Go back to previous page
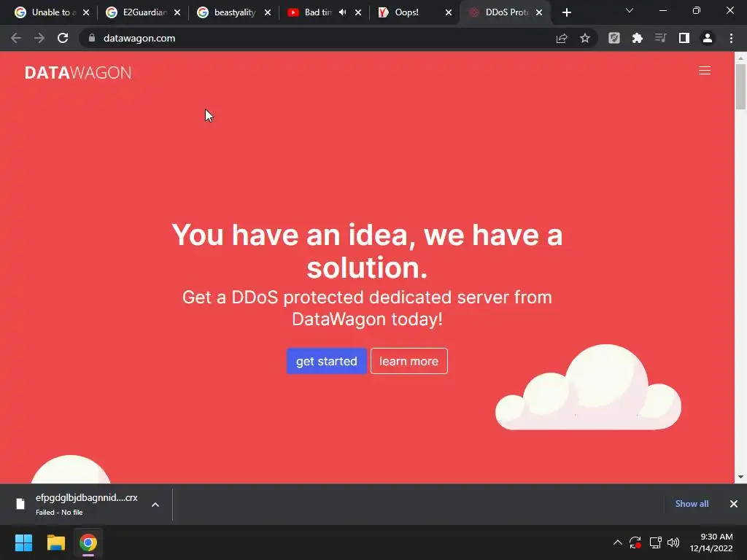 [x=16, y=38]
